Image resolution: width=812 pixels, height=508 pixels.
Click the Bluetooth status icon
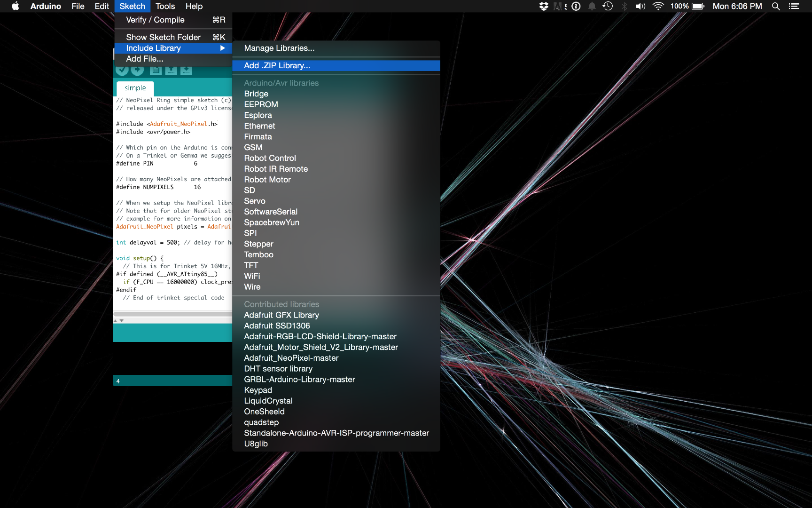coord(625,6)
